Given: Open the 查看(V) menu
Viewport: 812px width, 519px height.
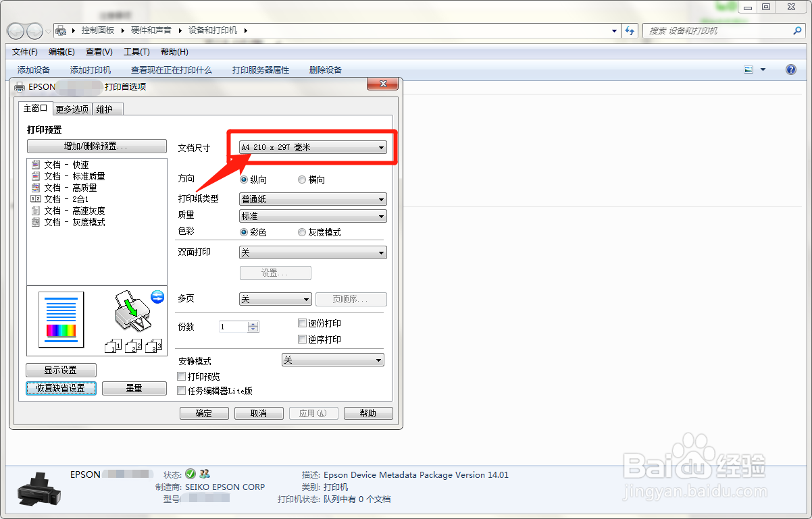Looking at the screenshot, I should tap(99, 52).
